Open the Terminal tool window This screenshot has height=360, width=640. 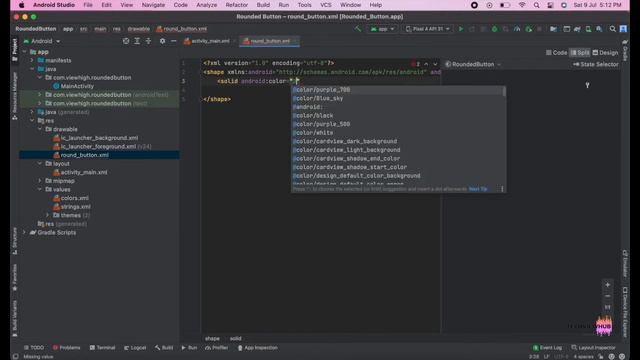(102, 348)
